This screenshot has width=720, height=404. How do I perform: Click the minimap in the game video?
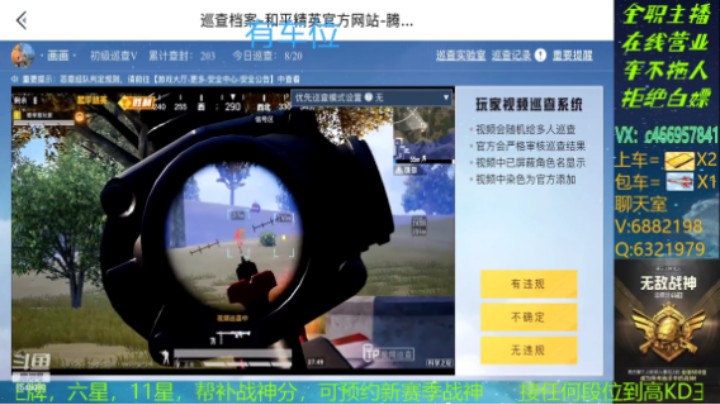[x=423, y=134]
